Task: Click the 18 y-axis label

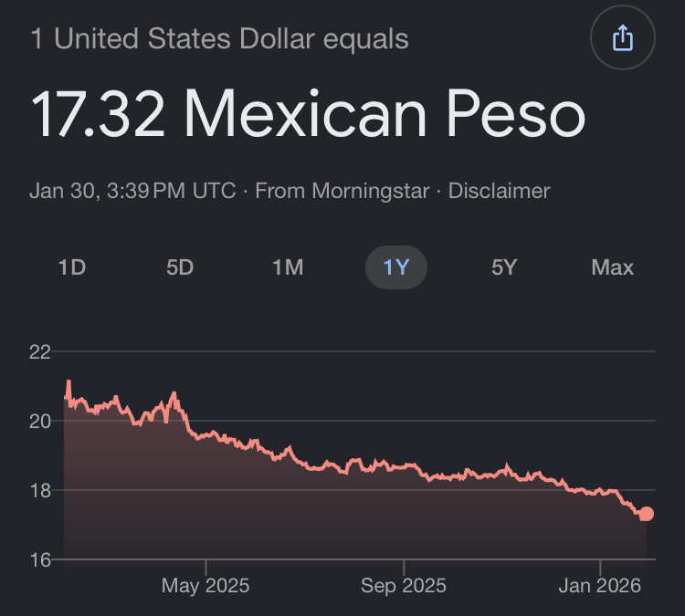Action: [40, 490]
